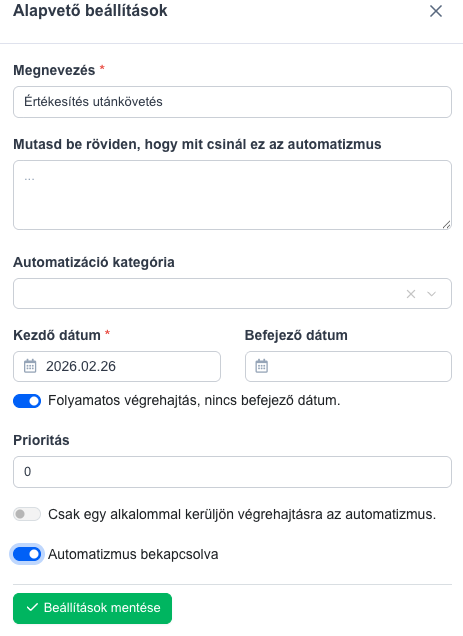Click the Prioritás number field
Screen dimensions: 463x636
tap(233, 472)
